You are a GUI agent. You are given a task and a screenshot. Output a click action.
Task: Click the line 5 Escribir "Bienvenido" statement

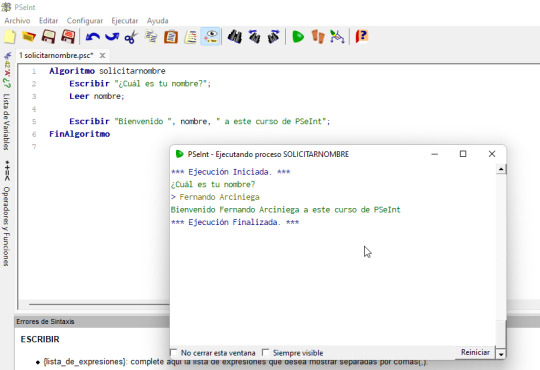pos(200,121)
